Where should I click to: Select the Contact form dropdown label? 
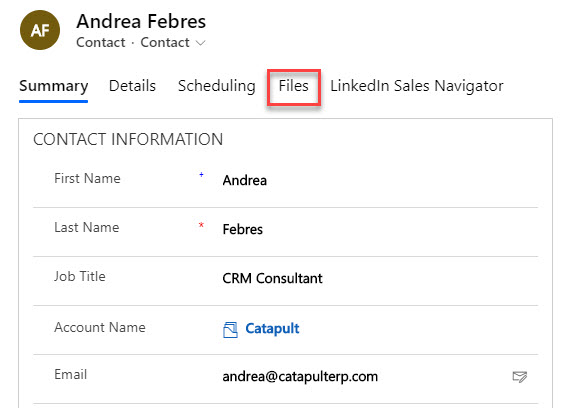(165, 43)
